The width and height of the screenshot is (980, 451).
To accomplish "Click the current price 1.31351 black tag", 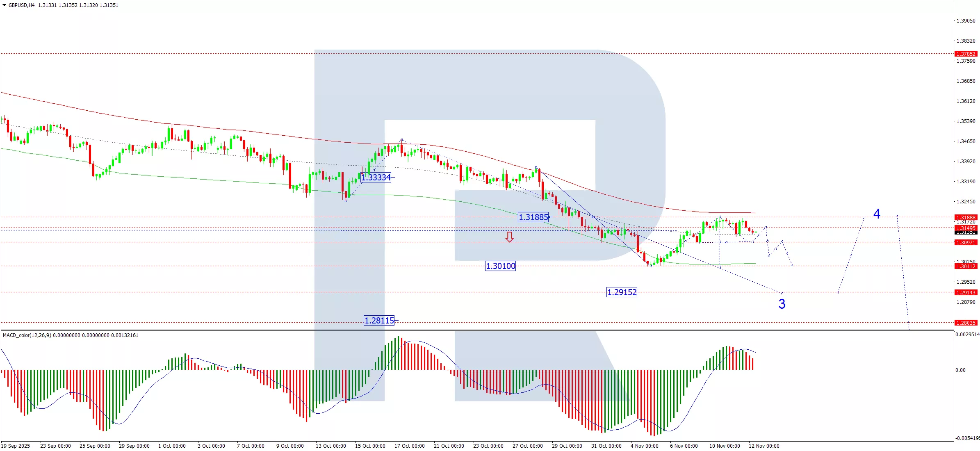I will (x=966, y=232).
